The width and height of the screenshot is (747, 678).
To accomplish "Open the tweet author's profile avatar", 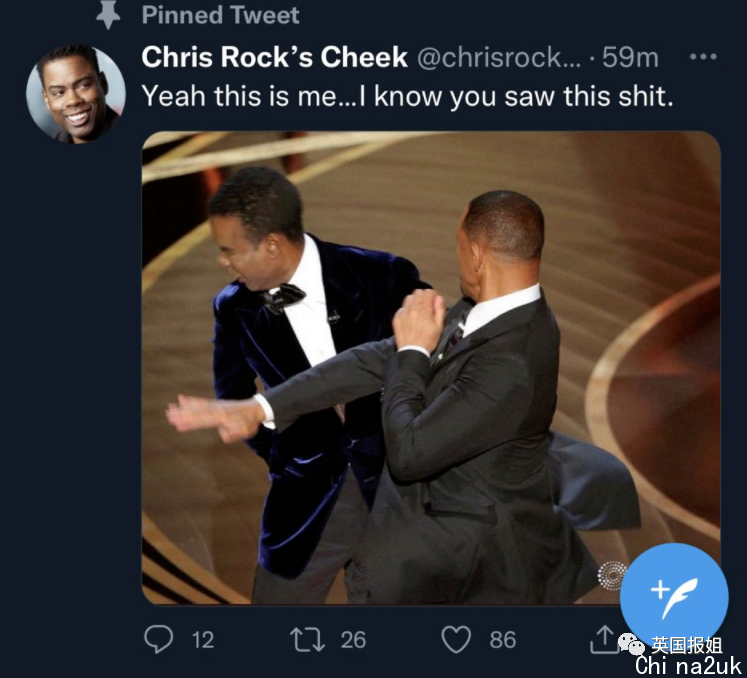I will pos(75,94).
